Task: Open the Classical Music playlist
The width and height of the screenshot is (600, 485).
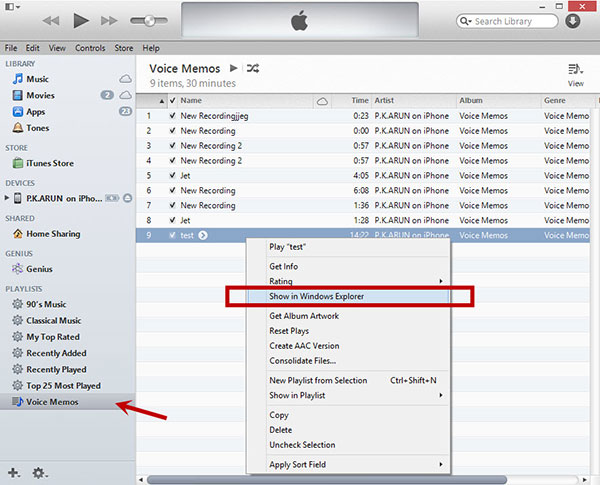Action: (54, 320)
